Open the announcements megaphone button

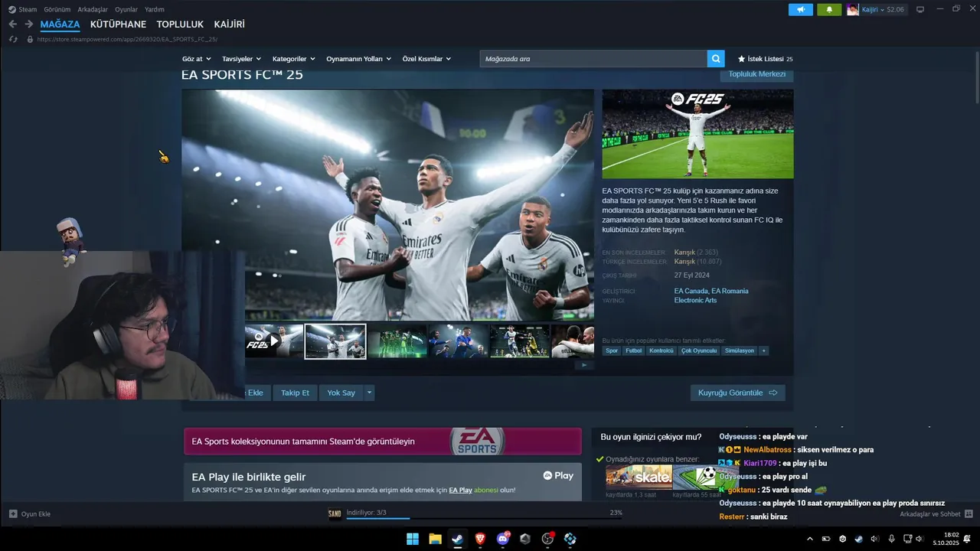[x=801, y=9]
